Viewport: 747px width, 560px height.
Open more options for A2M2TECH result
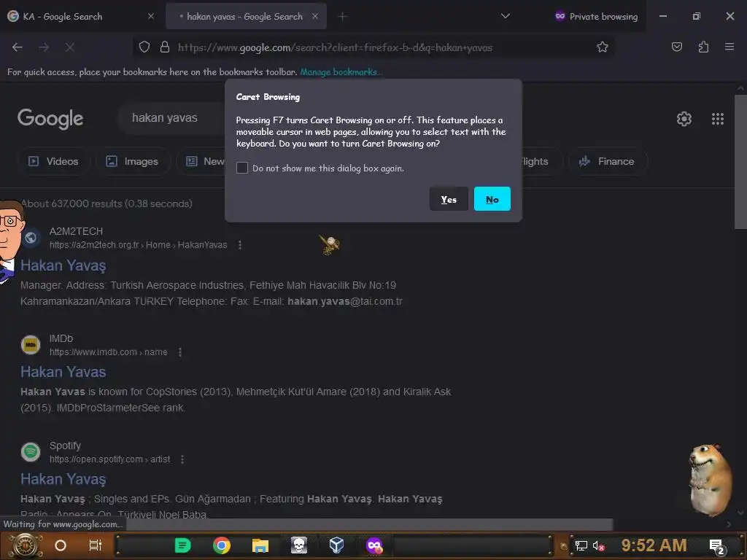coord(239,245)
